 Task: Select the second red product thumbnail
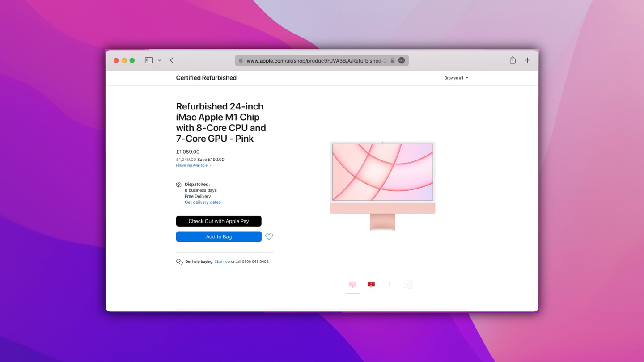[371, 284]
